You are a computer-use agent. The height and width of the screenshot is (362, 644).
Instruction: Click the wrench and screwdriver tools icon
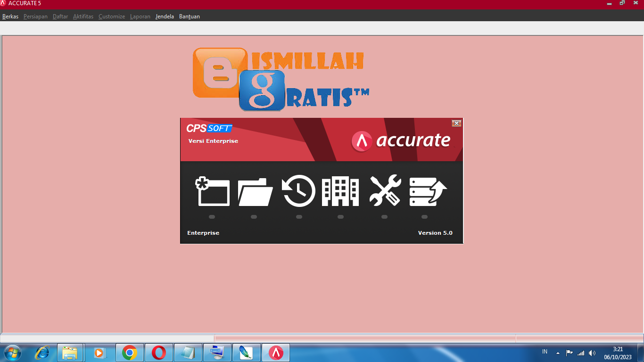click(385, 190)
